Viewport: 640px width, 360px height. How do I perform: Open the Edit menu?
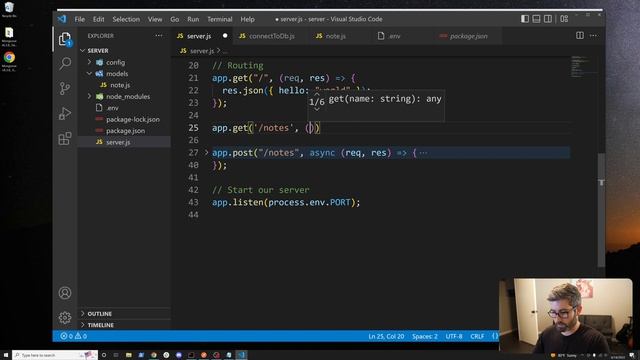98,19
